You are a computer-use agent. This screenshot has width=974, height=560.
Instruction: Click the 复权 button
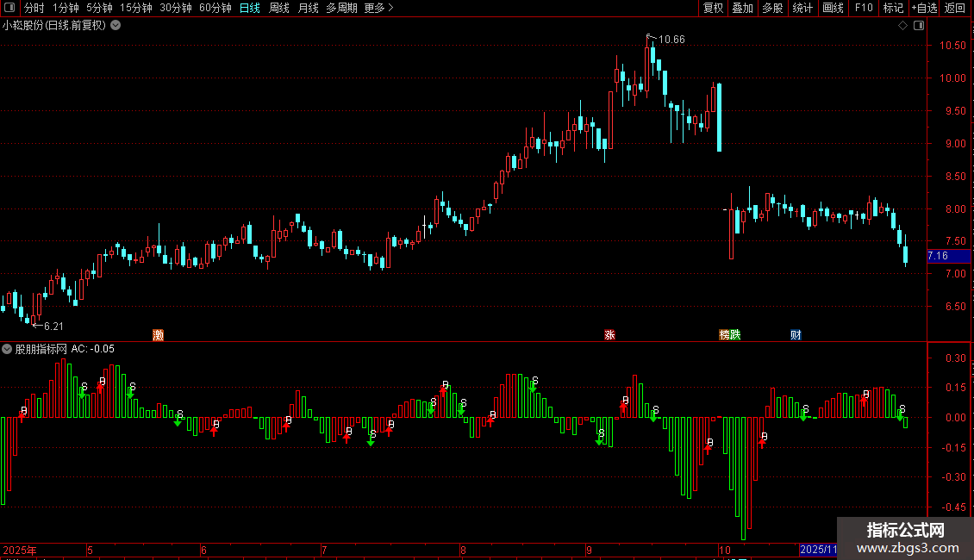tap(713, 8)
